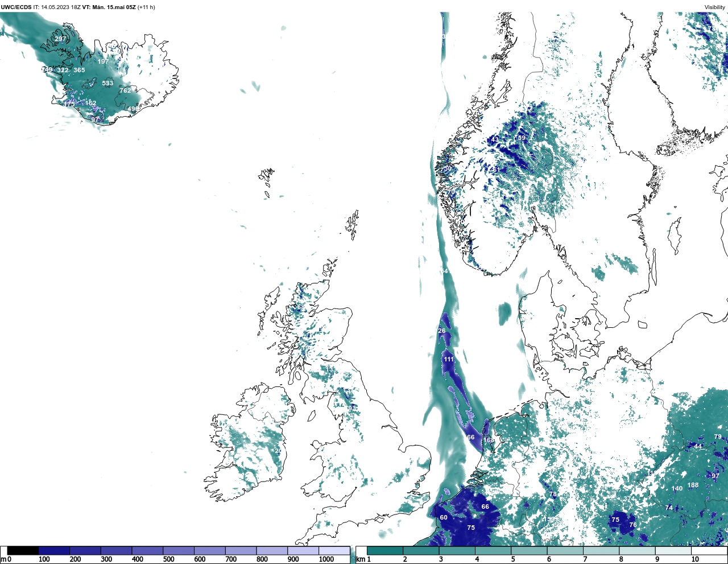Pick the 300–400 m legend color segment

point(116,550)
